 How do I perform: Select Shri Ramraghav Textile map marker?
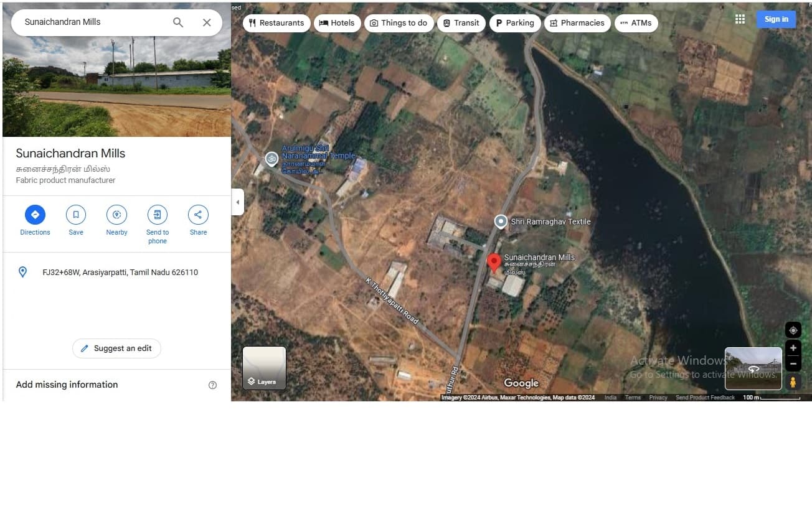(x=501, y=222)
